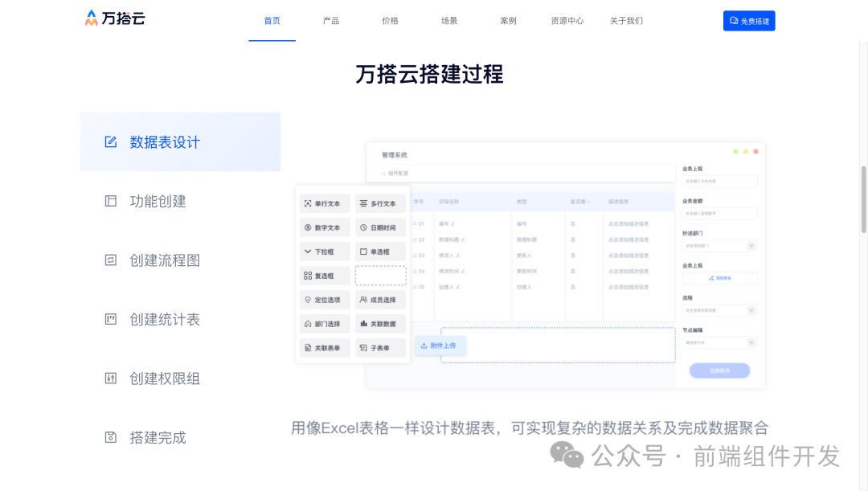Open the 资源中心 menu
868x491 pixels.
point(567,21)
